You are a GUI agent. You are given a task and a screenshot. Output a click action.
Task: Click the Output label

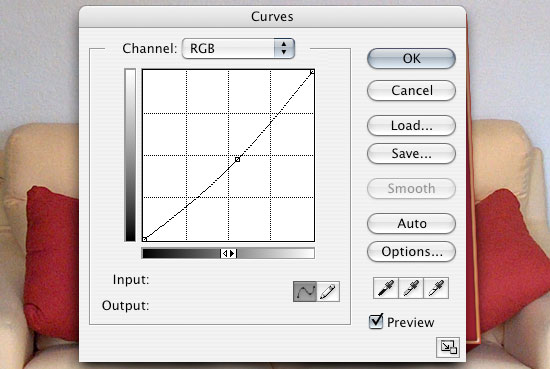126,306
